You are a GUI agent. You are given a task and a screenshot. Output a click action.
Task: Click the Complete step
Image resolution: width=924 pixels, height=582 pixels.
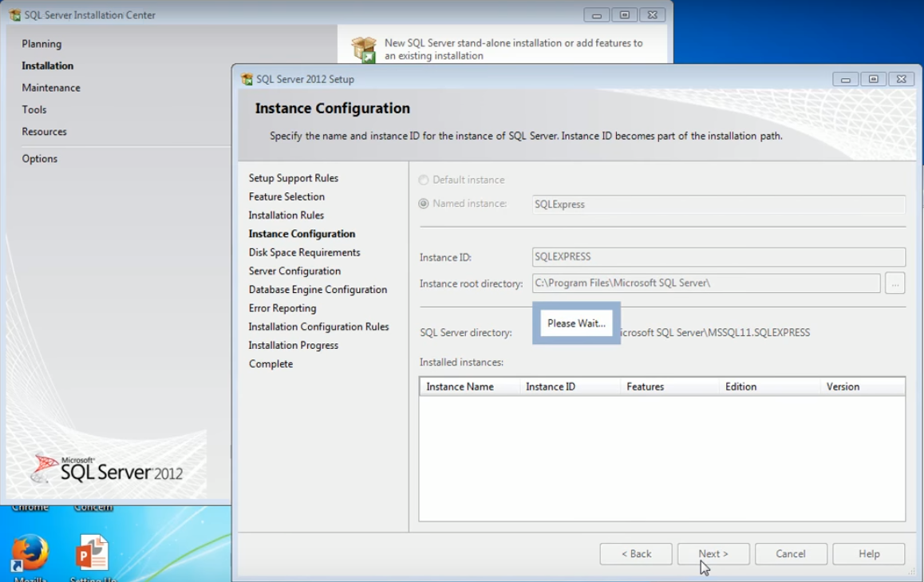[x=270, y=364]
